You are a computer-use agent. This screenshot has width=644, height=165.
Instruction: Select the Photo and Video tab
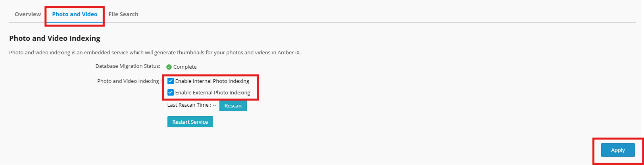[x=75, y=14]
